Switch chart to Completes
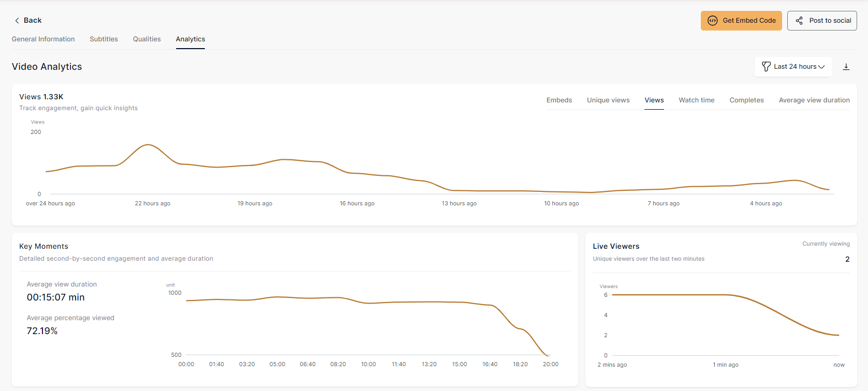The image size is (868, 391). (747, 100)
